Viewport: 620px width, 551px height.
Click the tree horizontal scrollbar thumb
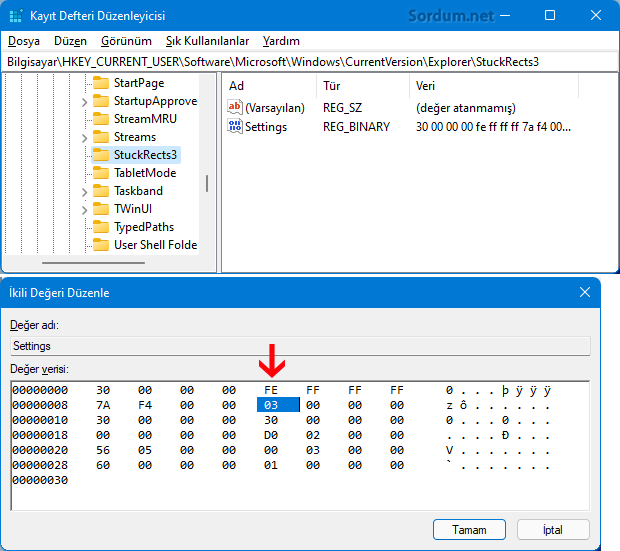(x=93, y=263)
